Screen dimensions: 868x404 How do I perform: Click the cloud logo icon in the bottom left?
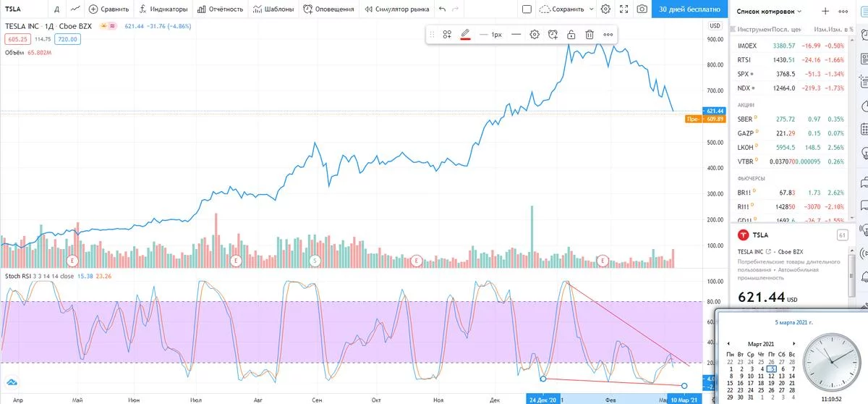[11, 382]
